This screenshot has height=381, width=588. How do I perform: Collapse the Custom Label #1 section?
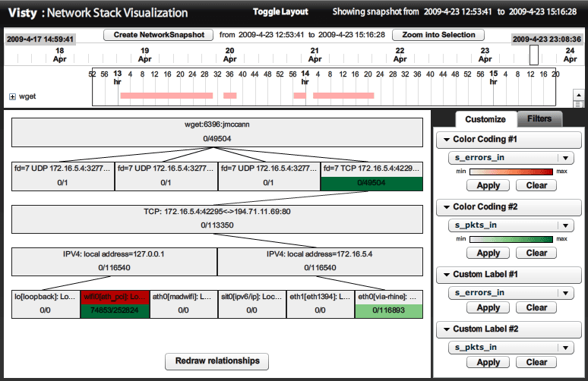tap(444, 274)
